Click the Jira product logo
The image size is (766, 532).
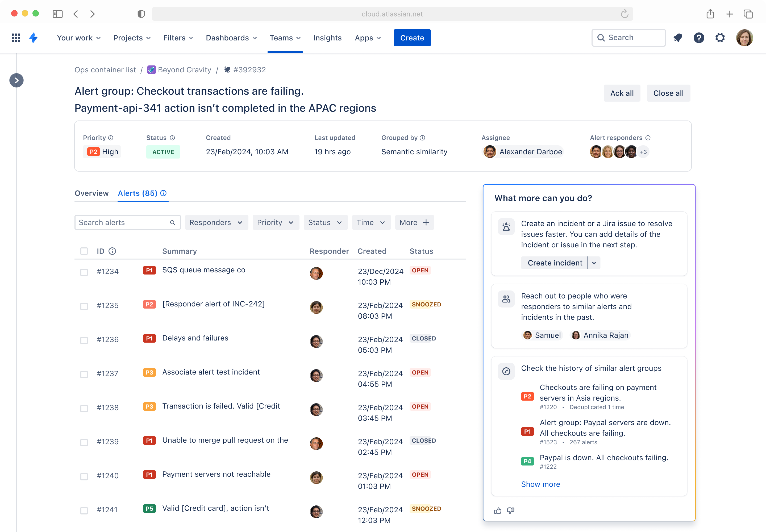tap(33, 38)
